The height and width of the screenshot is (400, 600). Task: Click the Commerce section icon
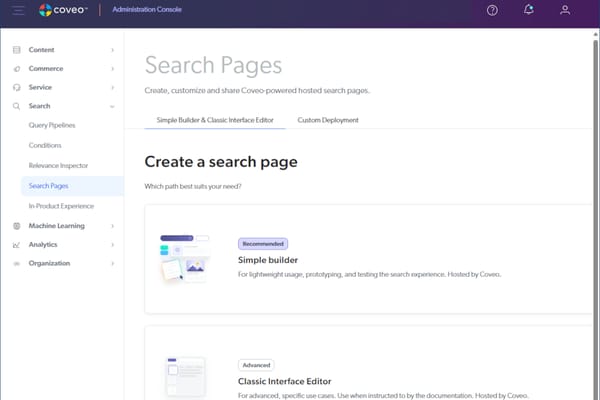[16, 69]
